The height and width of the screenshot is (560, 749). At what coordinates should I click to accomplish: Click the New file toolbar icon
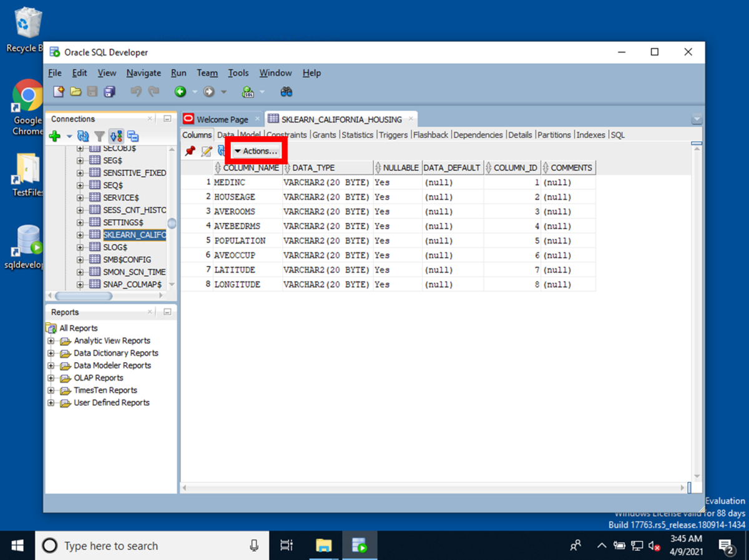pos(59,92)
